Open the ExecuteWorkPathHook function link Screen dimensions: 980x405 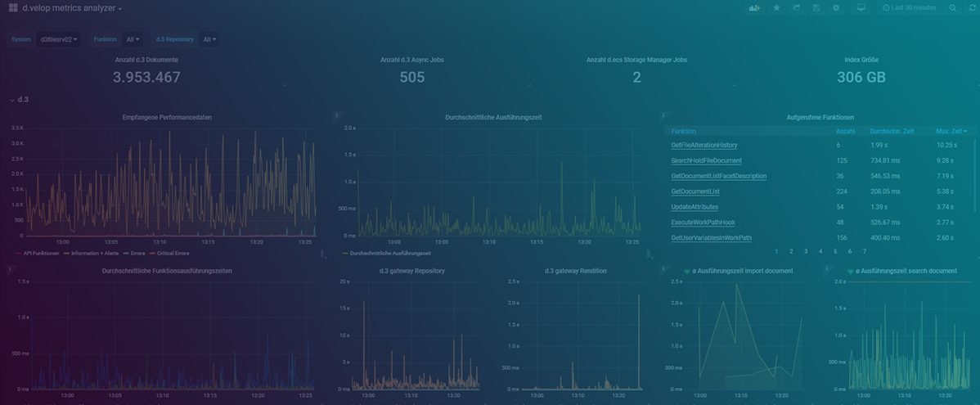coord(704,223)
